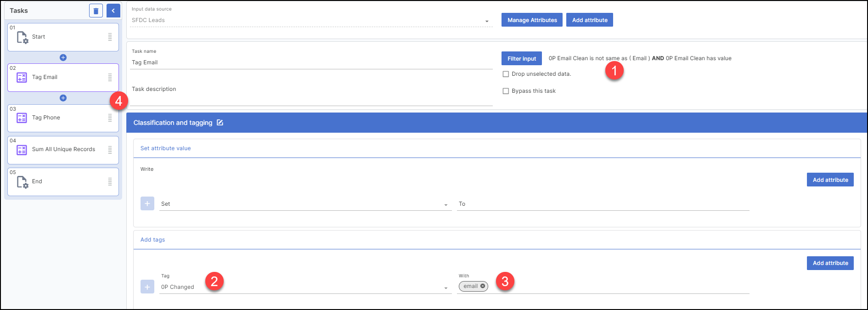The height and width of the screenshot is (310, 868).
Task: Collapse the Tasks panel with chevron button
Action: (113, 11)
